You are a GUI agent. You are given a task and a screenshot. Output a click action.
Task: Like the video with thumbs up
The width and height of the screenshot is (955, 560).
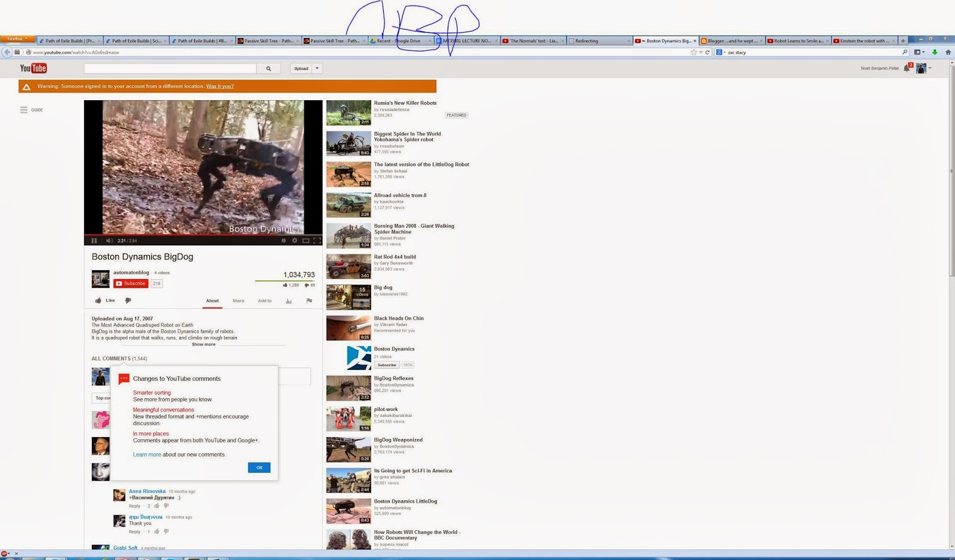(x=105, y=301)
